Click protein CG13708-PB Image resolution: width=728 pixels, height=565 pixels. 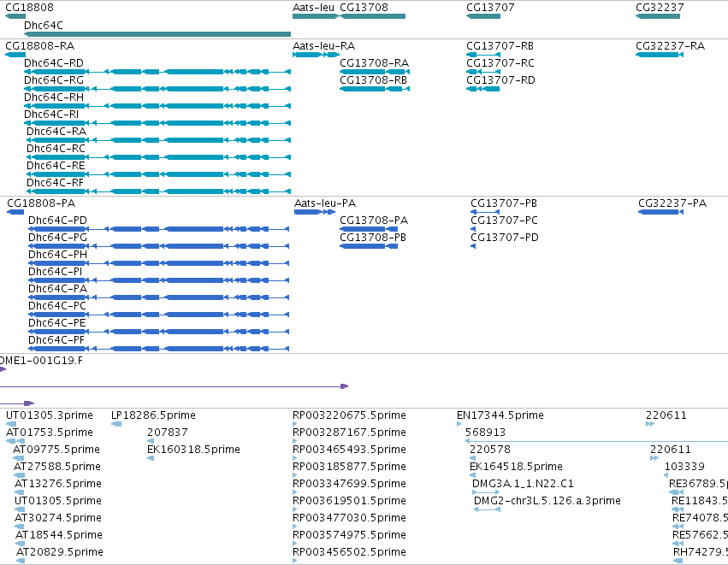(x=369, y=246)
